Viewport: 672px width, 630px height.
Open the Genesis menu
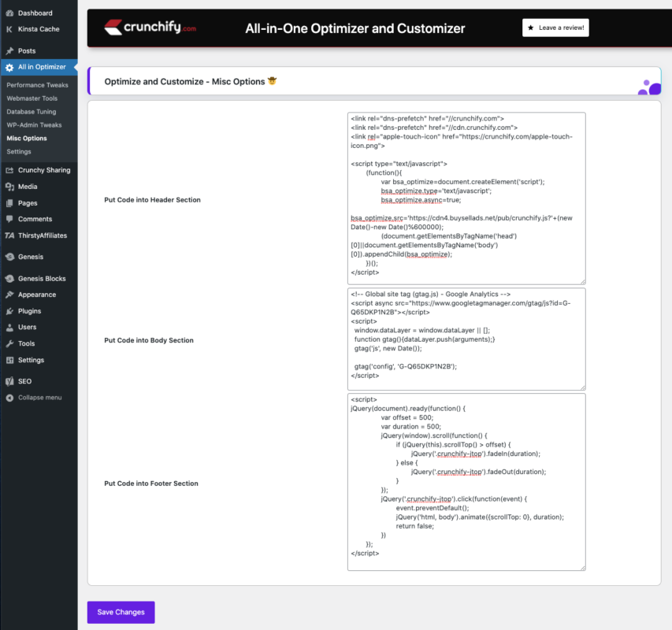39,257
